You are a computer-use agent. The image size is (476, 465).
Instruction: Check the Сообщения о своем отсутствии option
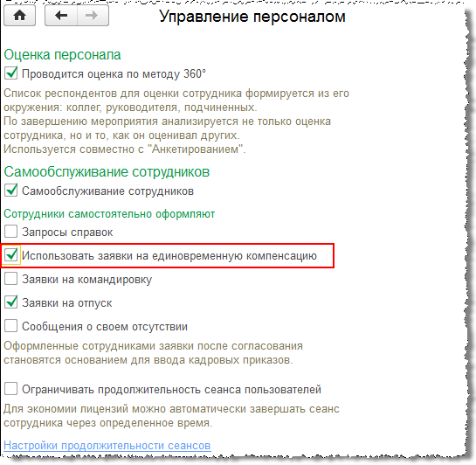[x=11, y=326]
